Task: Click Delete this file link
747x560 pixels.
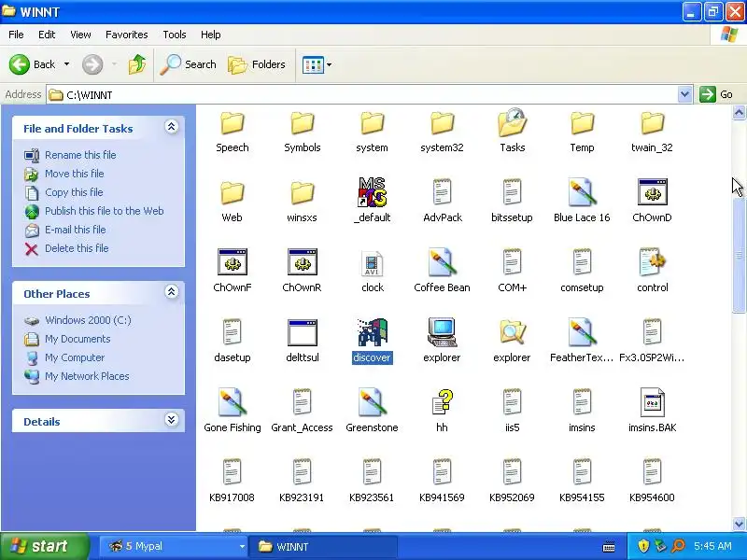Action: [x=77, y=248]
